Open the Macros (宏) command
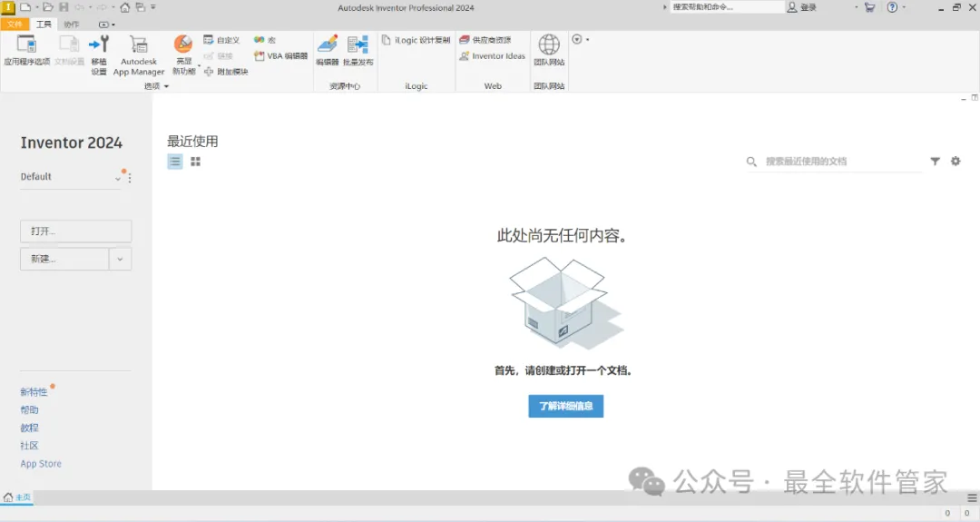The image size is (980, 522). [265, 40]
